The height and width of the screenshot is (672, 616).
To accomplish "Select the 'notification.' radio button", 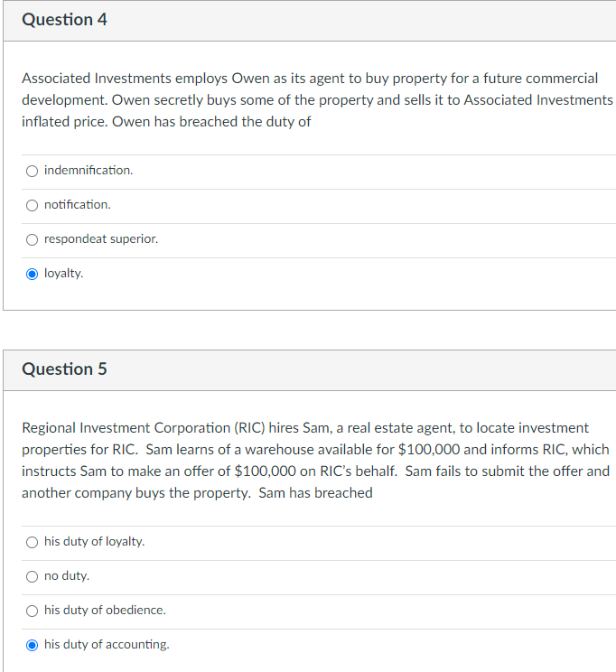I will tap(33, 205).
